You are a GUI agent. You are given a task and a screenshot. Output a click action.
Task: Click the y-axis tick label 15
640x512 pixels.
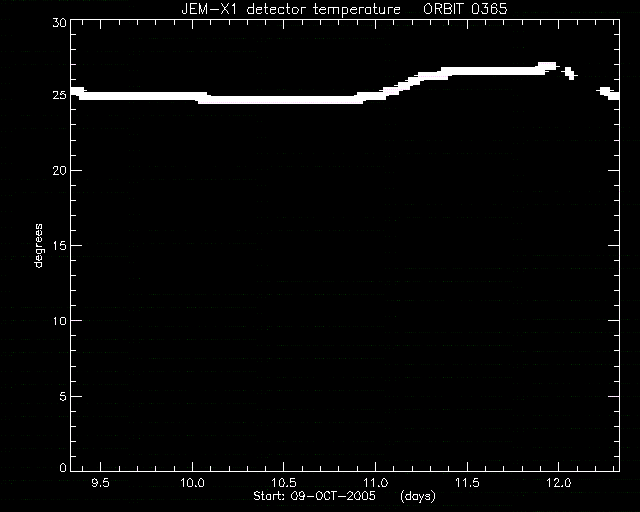[x=59, y=245]
